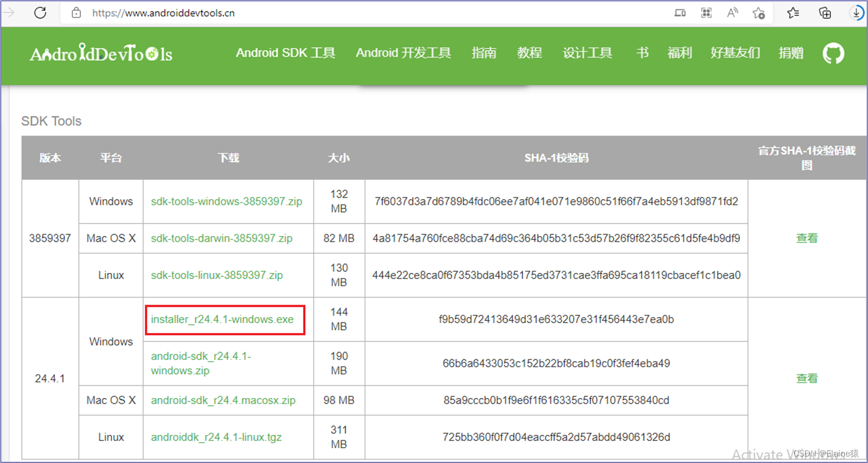The width and height of the screenshot is (868, 463).
Task: Add this page to favorites star icon
Action: point(758,13)
